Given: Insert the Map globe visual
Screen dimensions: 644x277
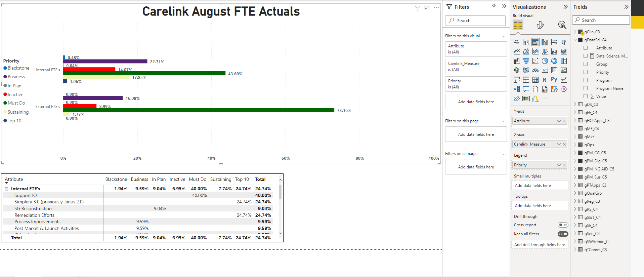Looking at the screenshot, I should pyautogui.click(x=517, y=70).
